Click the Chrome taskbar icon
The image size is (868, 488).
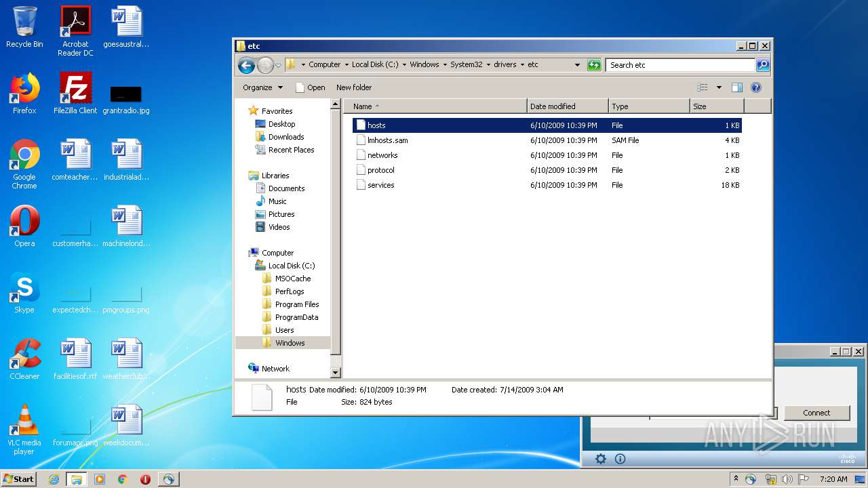123,479
